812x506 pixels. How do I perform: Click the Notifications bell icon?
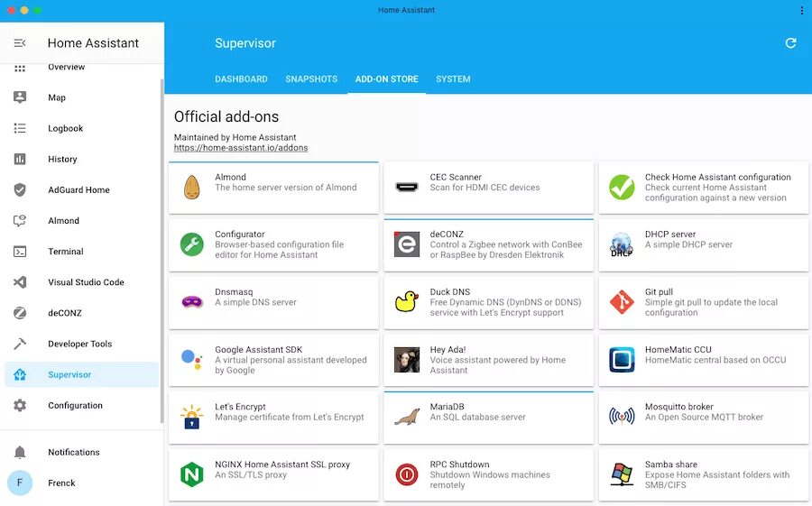[x=20, y=452]
